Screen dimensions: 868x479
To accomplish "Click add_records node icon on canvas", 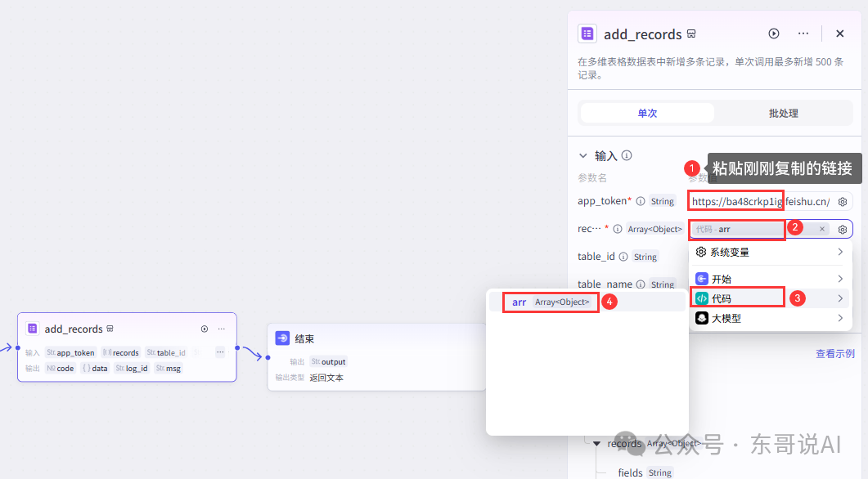I will pyautogui.click(x=33, y=329).
